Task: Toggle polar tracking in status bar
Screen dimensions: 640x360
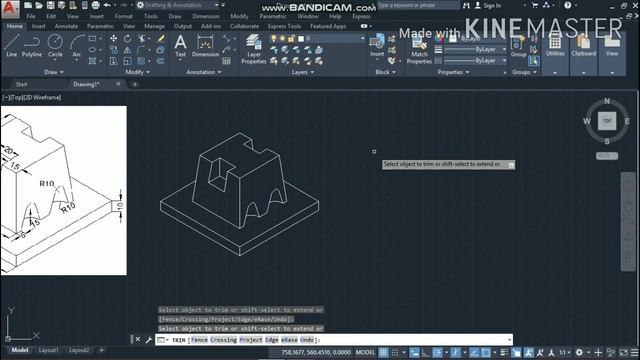Action: click(437, 352)
